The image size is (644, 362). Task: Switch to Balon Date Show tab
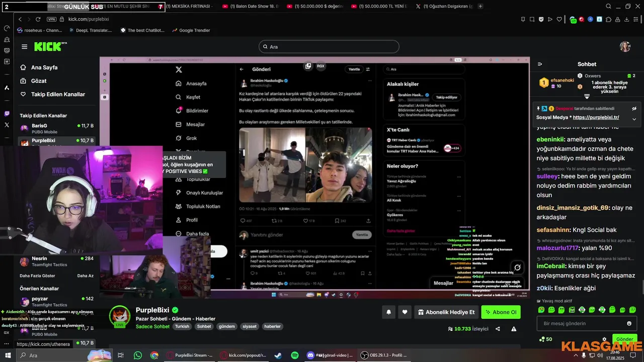[x=250, y=6]
